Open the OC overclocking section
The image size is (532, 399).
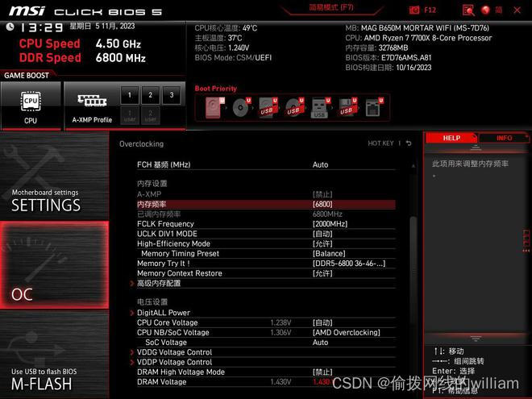(x=54, y=265)
